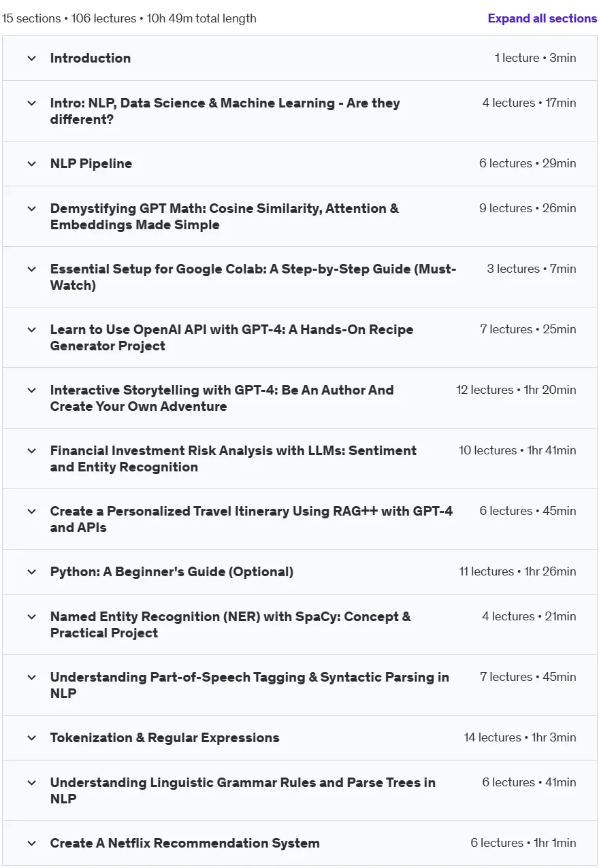Click chevron for Personalized Travel Itinerary section
Screen dimensions: 599x868
point(31,512)
